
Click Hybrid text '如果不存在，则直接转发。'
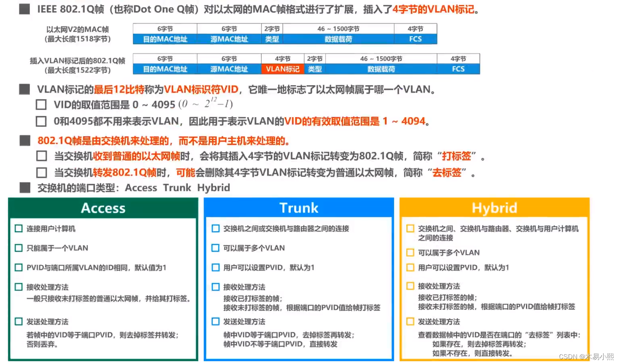tap(472, 354)
